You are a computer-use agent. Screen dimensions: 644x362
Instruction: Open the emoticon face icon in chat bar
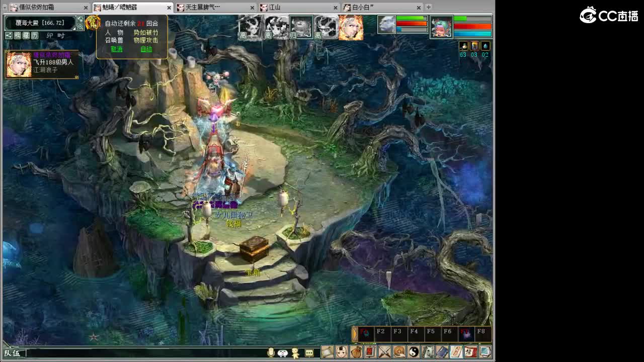[x=283, y=353]
